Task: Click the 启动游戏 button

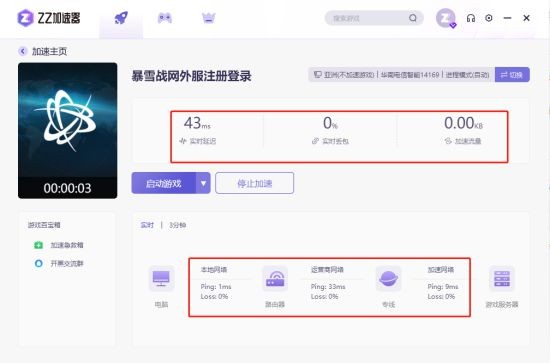Action: [x=163, y=183]
